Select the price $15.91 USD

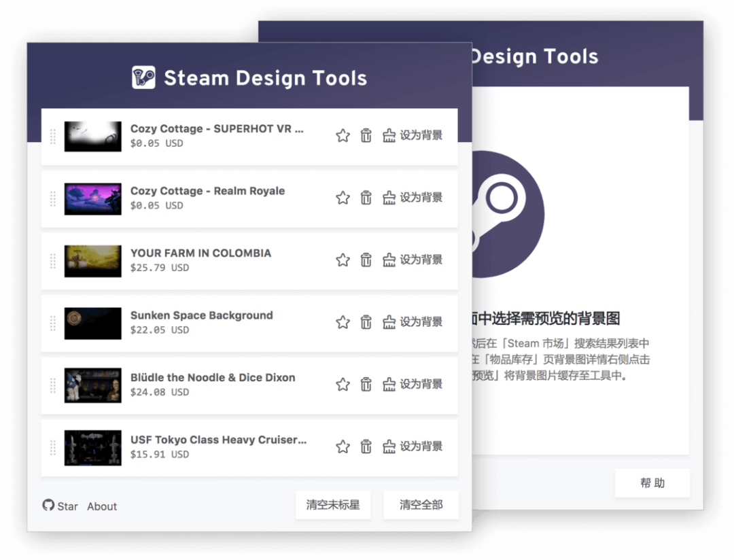click(x=160, y=455)
